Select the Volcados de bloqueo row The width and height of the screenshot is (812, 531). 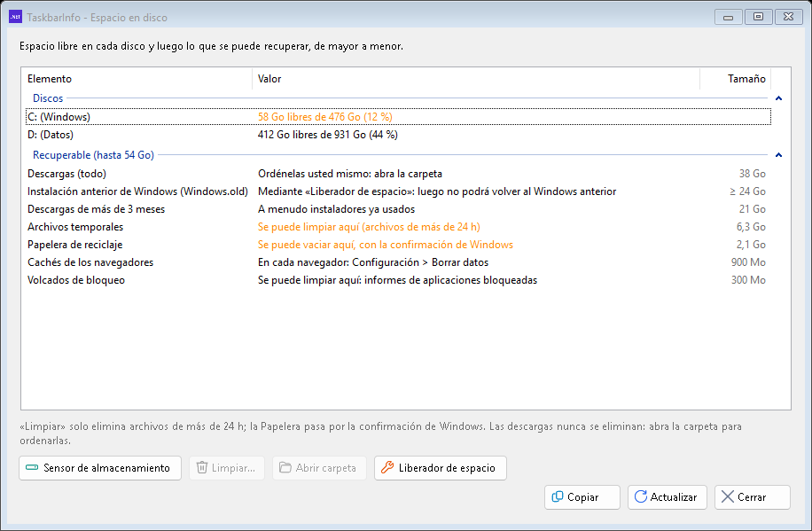[398, 280]
